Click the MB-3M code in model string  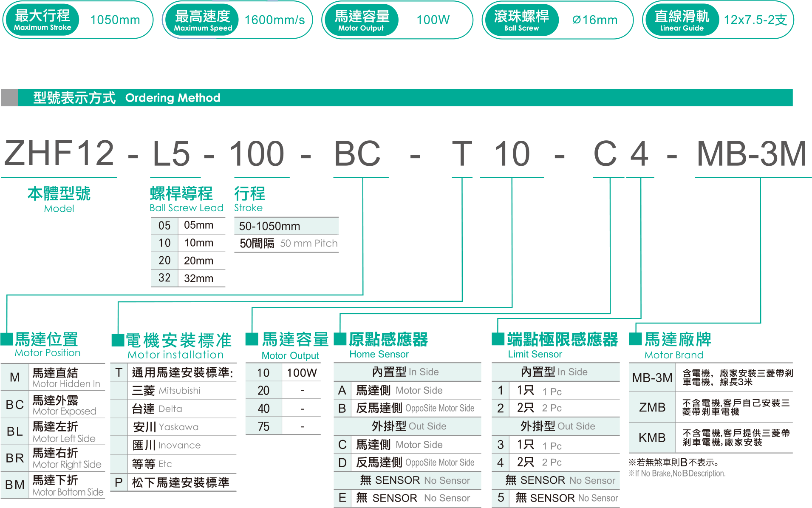coord(752,153)
